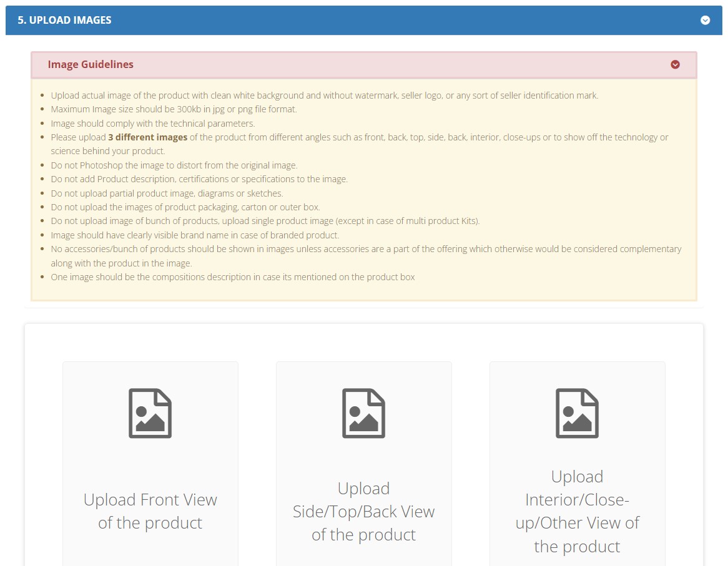Screen dimensions: 728x566
Task: Click Upload Interior/Close-up/Other View text
Action: pos(577,511)
